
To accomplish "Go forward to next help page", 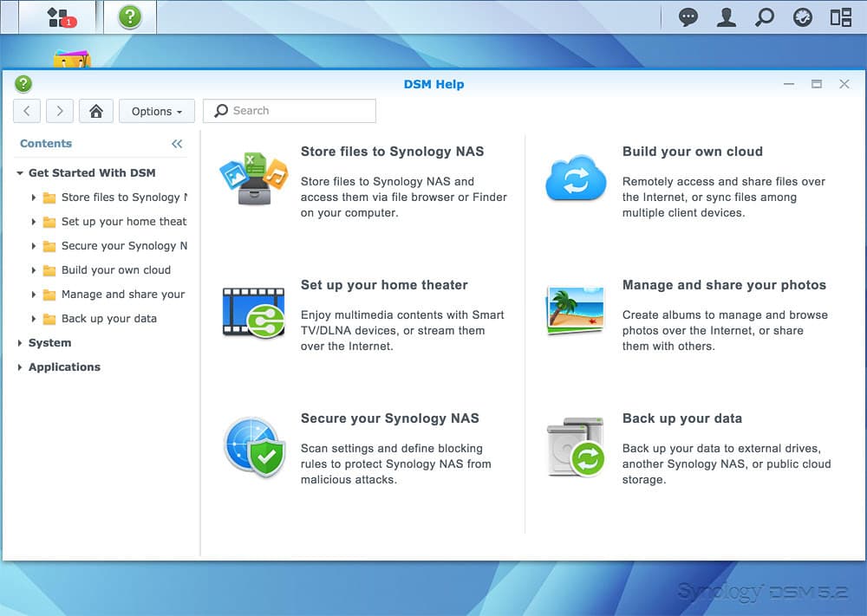I will (60, 111).
